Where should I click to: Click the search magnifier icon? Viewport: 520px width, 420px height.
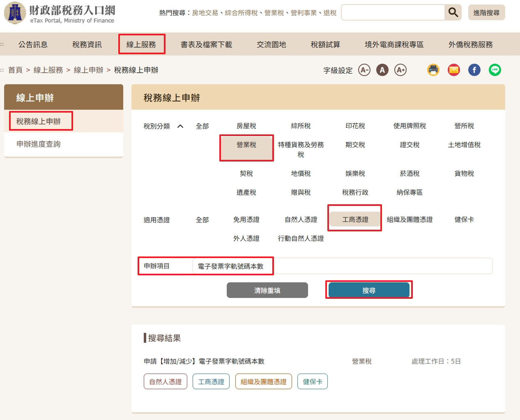[453, 12]
